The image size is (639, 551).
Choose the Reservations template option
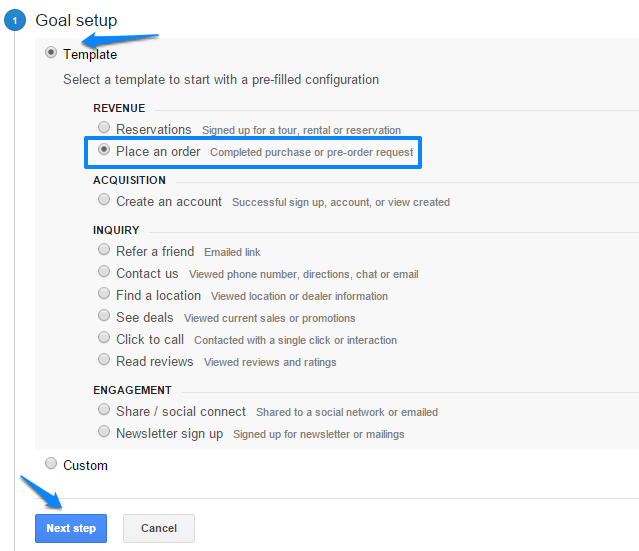pyautogui.click(x=104, y=128)
